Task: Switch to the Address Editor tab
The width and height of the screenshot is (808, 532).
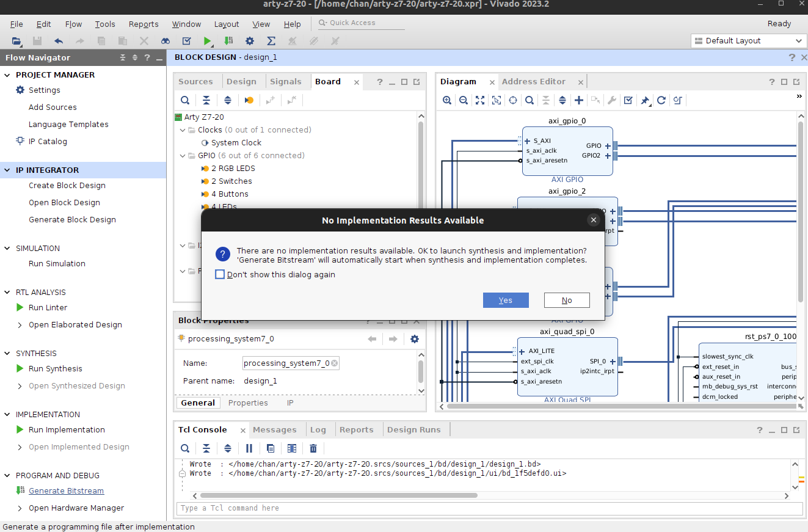Action: click(534, 82)
